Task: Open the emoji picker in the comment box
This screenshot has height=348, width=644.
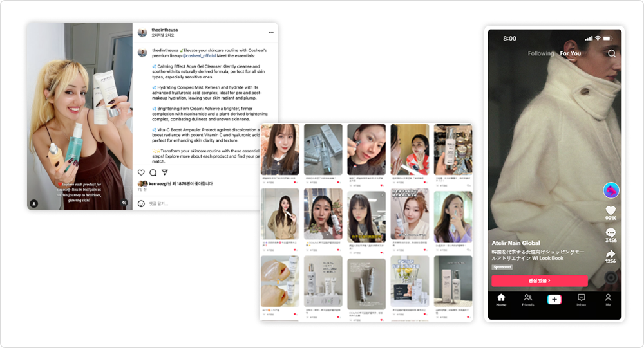Action: (x=142, y=203)
